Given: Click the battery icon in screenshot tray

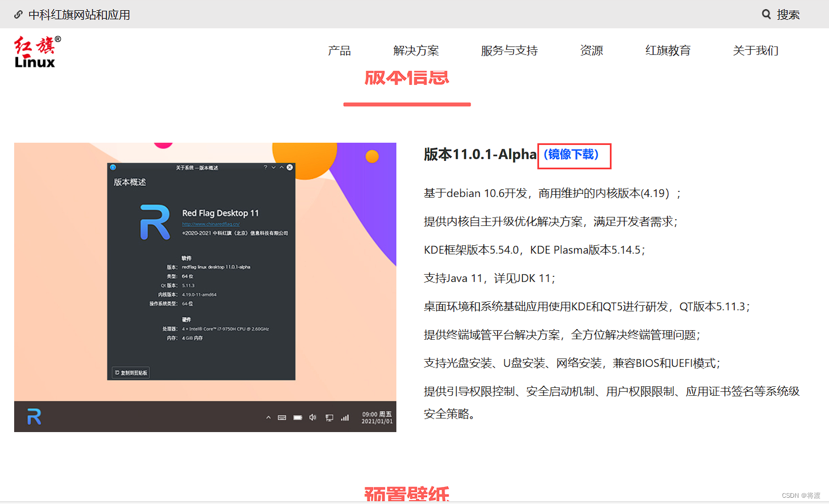Looking at the screenshot, I should pyautogui.click(x=298, y=418).
